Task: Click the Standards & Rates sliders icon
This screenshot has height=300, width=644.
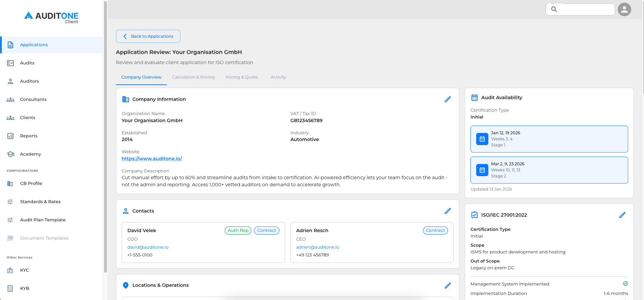Action: (10, 202)
